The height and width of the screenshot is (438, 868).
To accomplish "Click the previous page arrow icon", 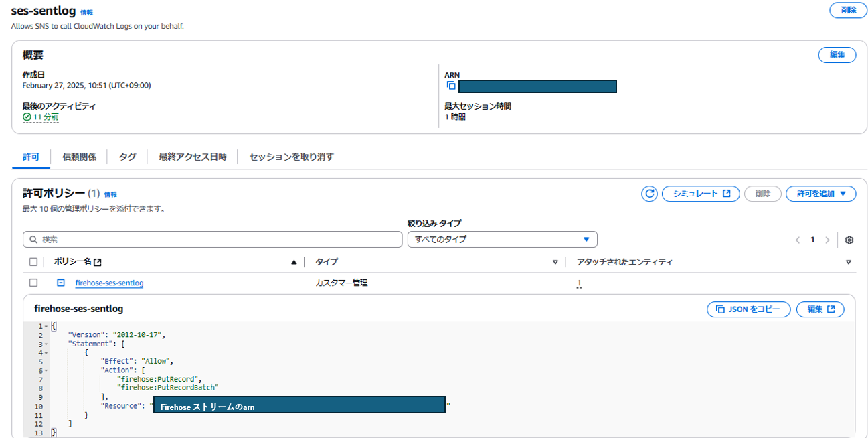I will [x=798, y=240].
